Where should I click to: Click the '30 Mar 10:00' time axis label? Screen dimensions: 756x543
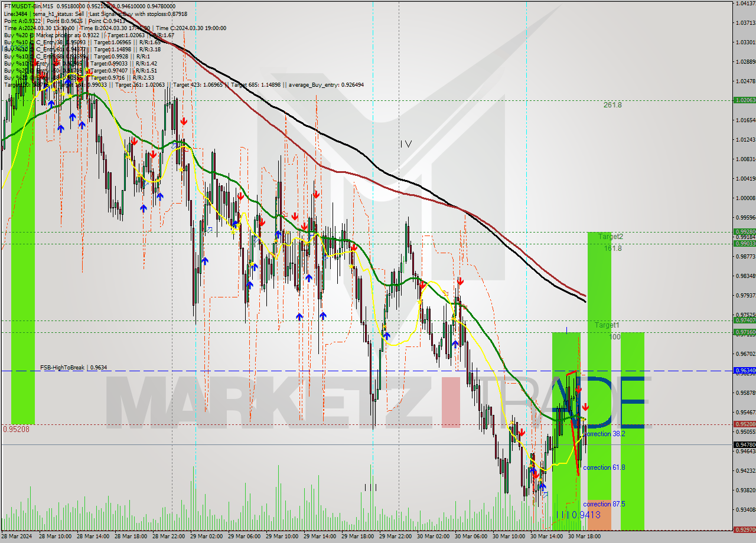(x=510, y=537)
